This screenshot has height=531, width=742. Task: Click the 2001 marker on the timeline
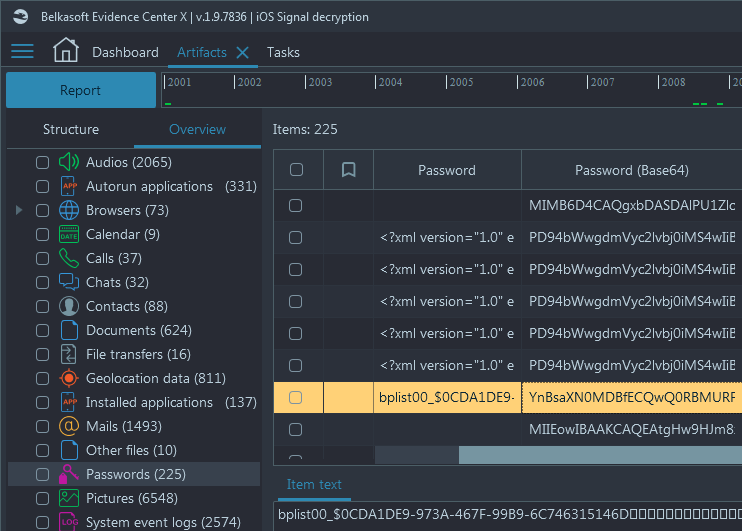(x=178, y=82)
